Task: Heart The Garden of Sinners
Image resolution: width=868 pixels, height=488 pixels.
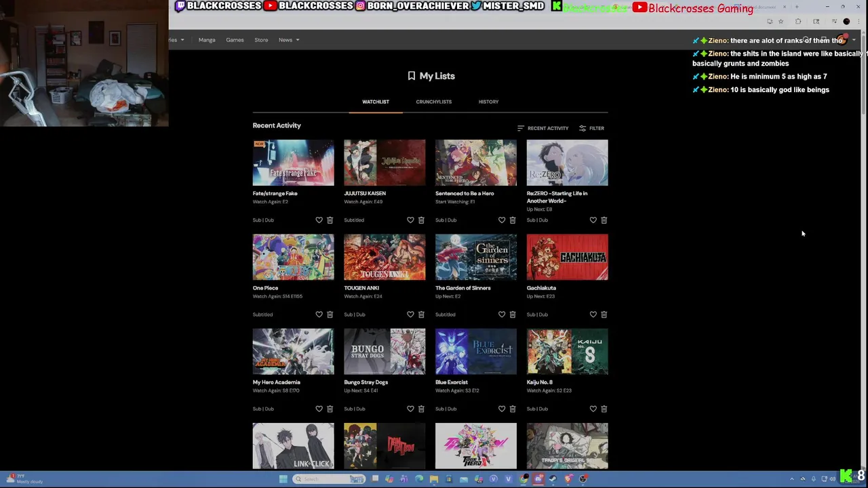Action: 502,314
